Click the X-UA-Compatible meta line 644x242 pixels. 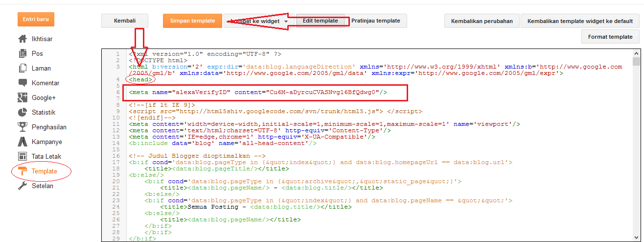click(x=252, y=136)
